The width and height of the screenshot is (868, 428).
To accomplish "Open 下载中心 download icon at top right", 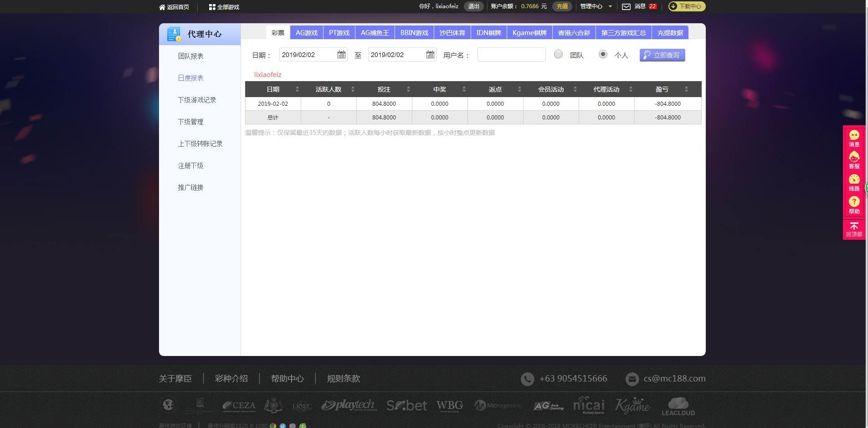I will tap(673, 6).
